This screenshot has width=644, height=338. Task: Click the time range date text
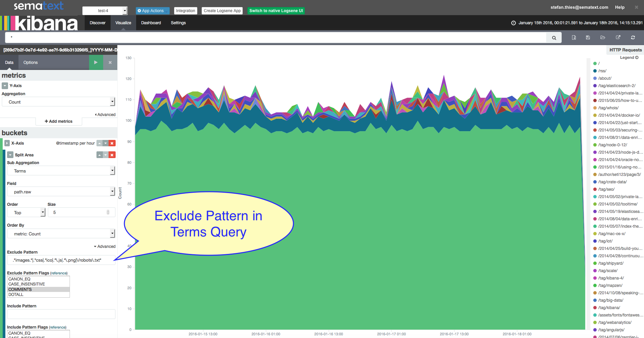(x=580, y=23)
